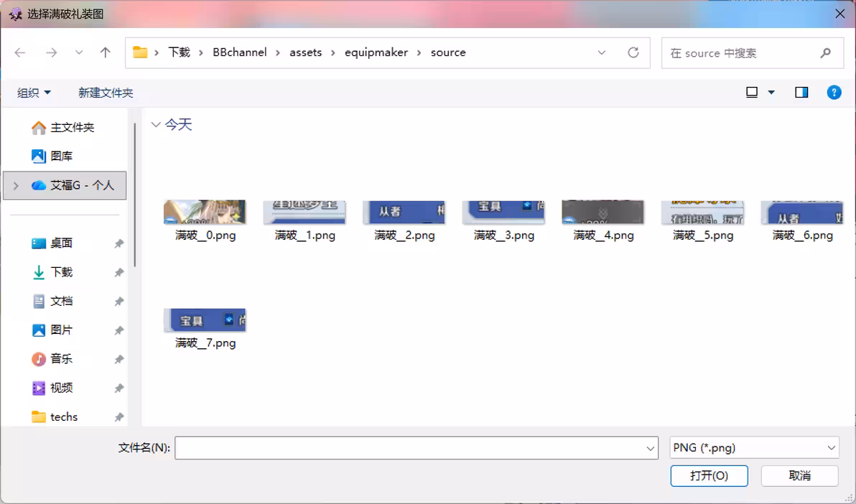Select thumbnail of 满破__6.png
This screenshot has height=504, width=856.
802,212
